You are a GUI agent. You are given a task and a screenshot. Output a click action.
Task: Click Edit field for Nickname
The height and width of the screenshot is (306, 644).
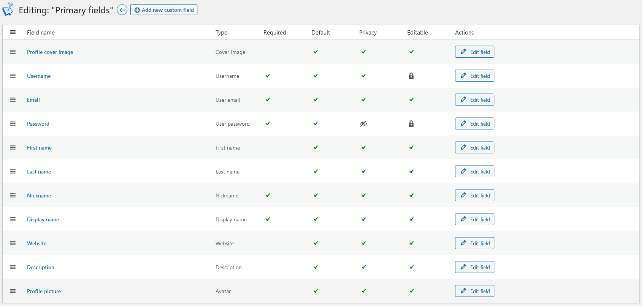pyautogui.click(x=474, y=196)
